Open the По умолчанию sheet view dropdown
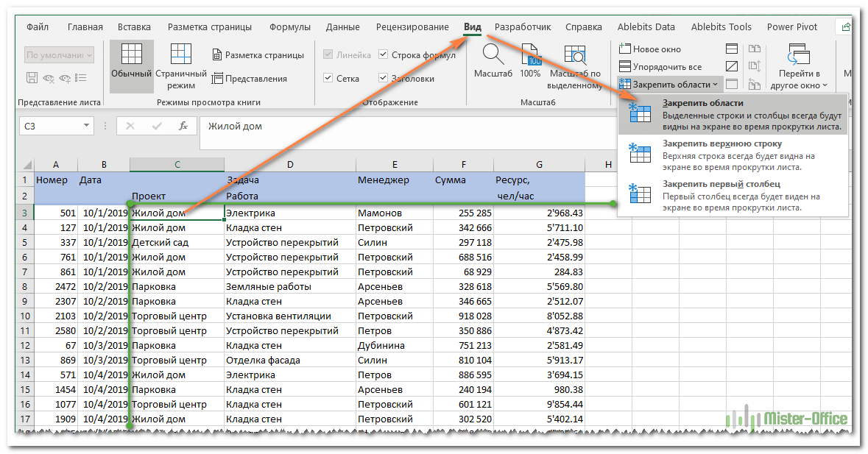Image resolution: width=868 pixels, height=454 pixels. click(59, 54)
